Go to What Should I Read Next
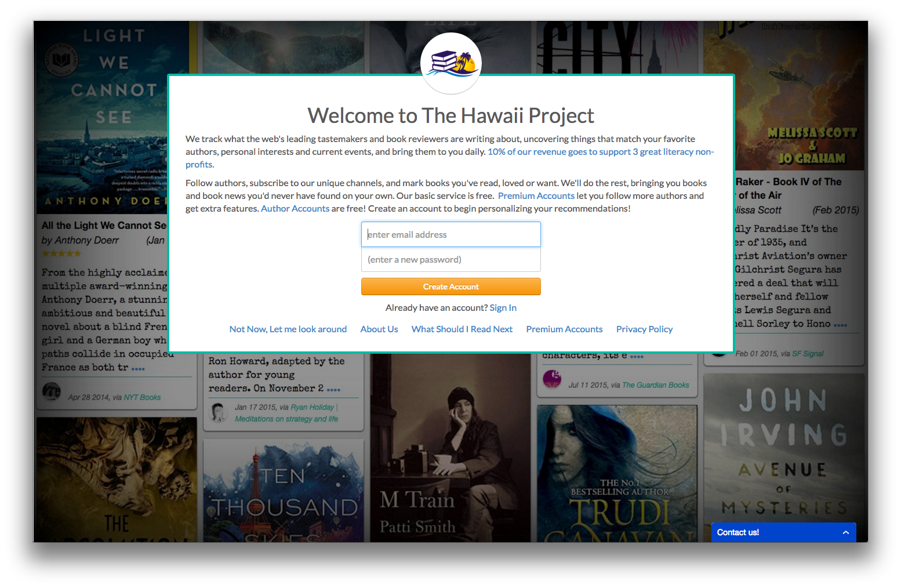The image size is (901, 588). tap(462, 329)
